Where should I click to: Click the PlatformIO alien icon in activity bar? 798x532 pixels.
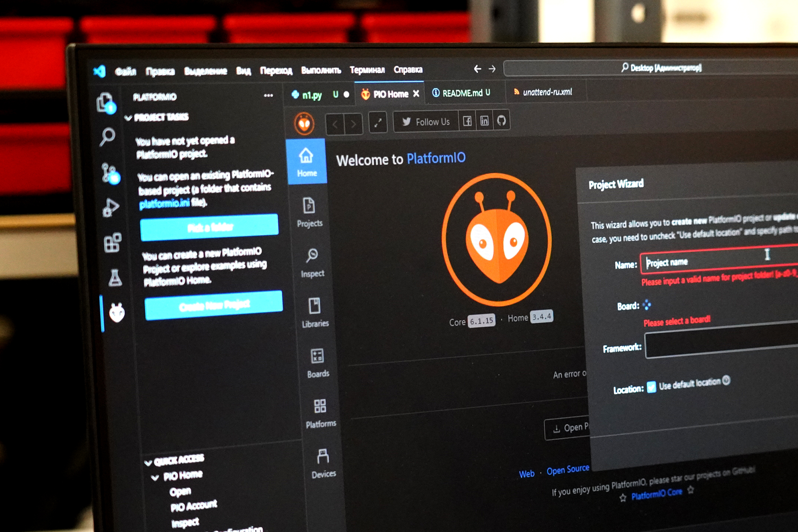click(117, 313)
